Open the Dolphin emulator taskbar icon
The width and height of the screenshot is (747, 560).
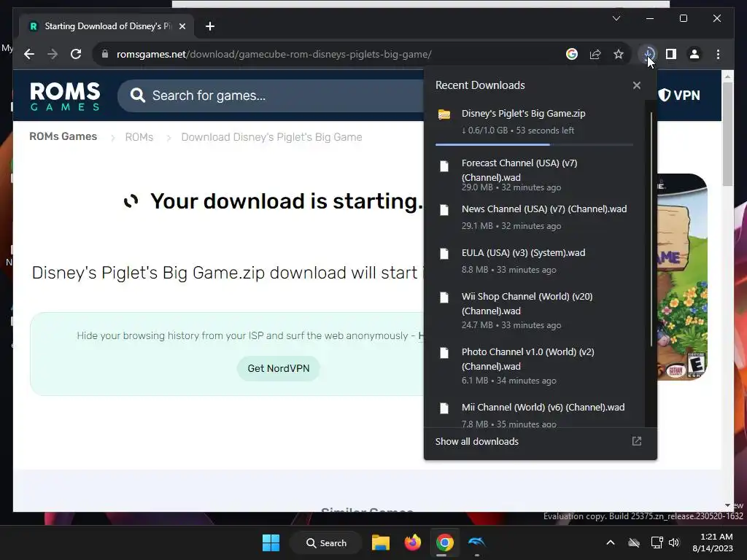477,542
